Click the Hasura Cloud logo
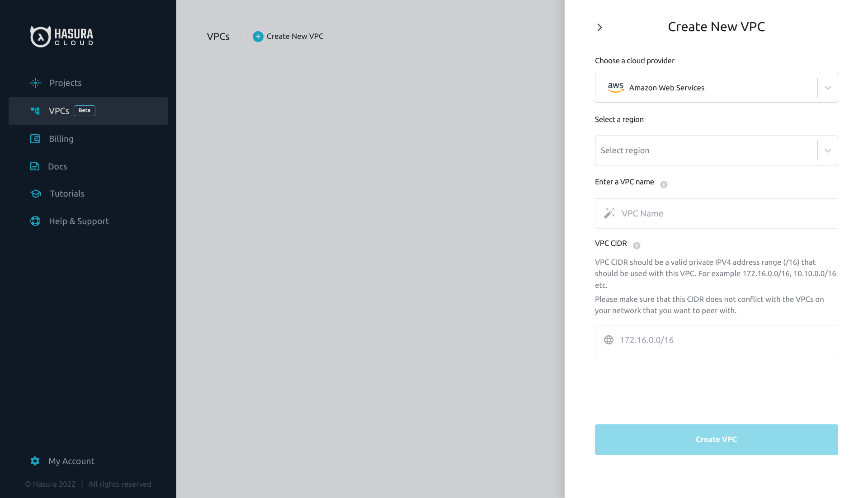 (x=61, y=36)
